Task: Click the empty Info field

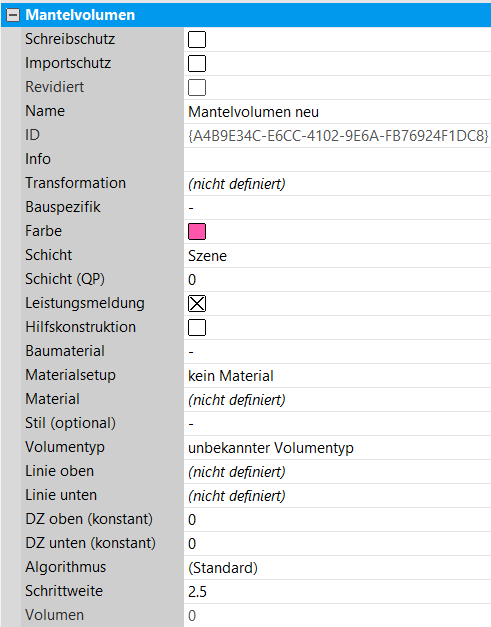Action: coord(337,160)
